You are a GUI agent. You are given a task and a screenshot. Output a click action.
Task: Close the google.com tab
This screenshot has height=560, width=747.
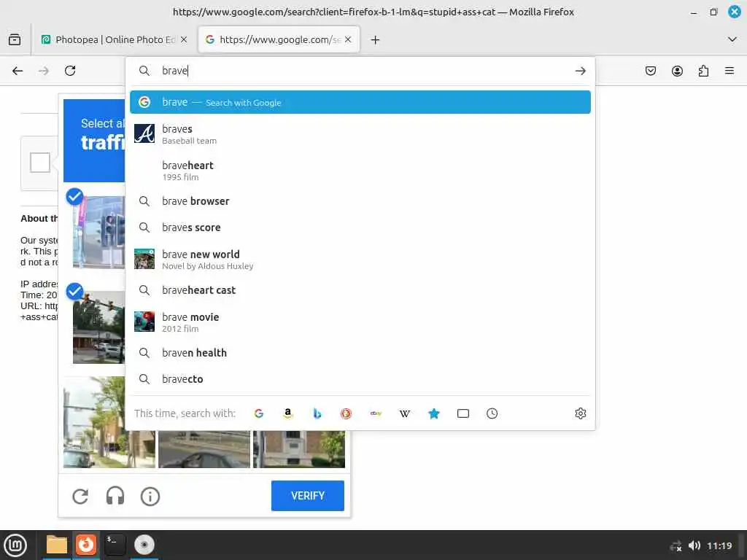[x=348, y=39]
